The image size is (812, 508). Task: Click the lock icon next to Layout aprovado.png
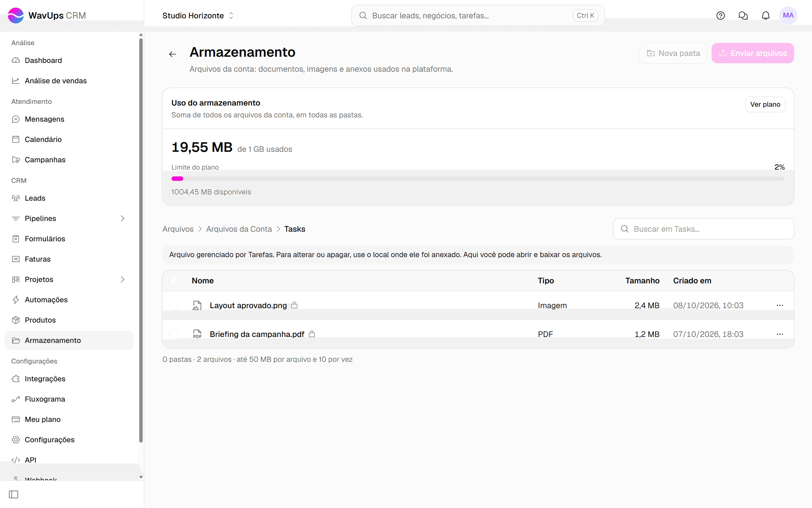pos(294,305)
